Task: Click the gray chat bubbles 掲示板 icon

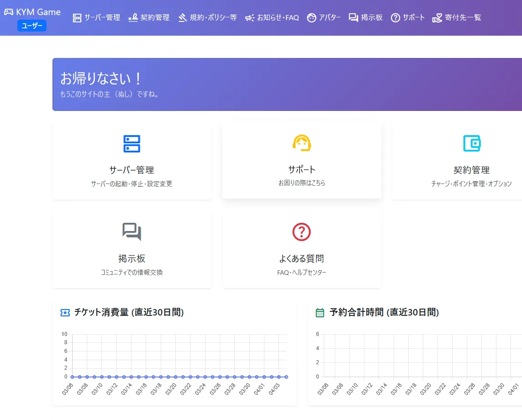Action: 132,232
